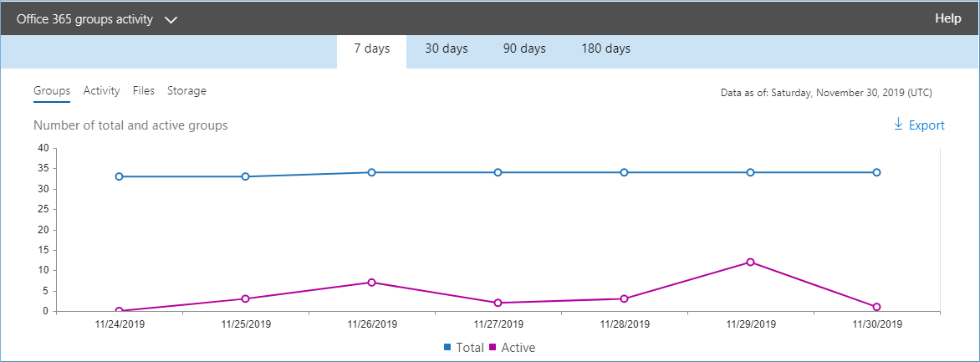Click the Total data point for 11/29/2019
This screenshot has height=362, width=980.
click(750, 172)
